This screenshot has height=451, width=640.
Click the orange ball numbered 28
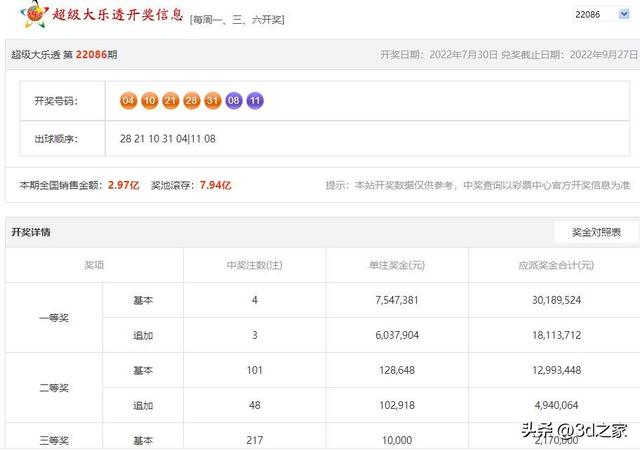click(191, 100)
